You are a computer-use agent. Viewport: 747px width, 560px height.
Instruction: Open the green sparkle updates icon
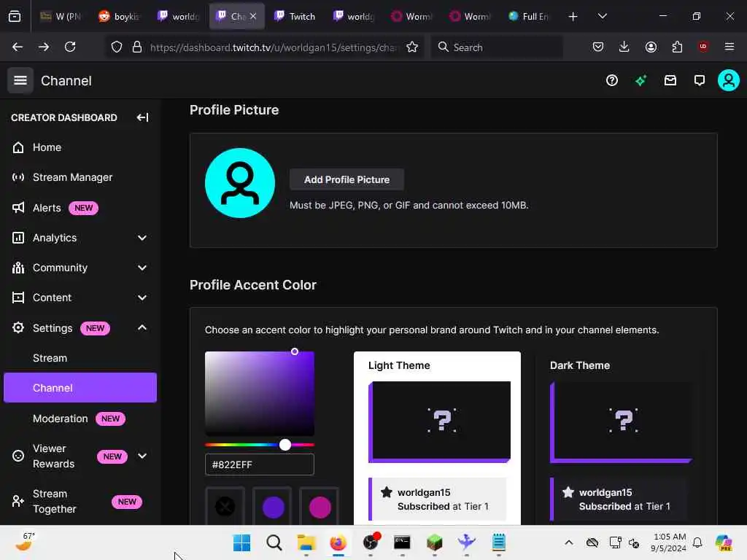coord(640,80)
